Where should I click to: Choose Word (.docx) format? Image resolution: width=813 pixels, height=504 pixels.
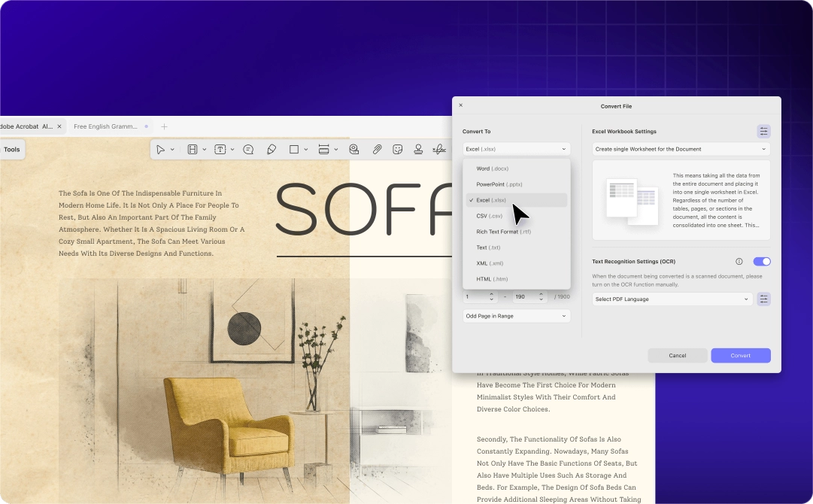point(517,169)
